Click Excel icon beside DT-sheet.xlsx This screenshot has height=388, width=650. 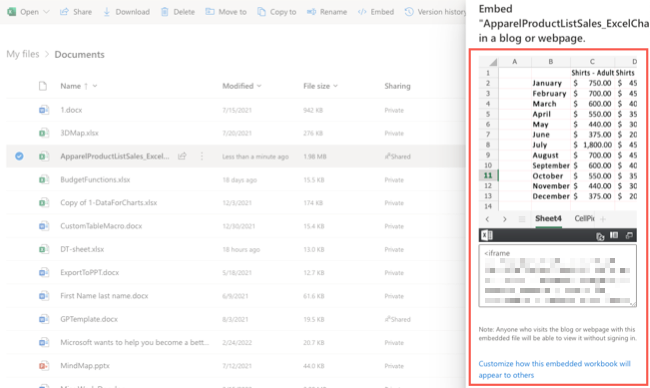pyautogui.click(x=44, y=249)
